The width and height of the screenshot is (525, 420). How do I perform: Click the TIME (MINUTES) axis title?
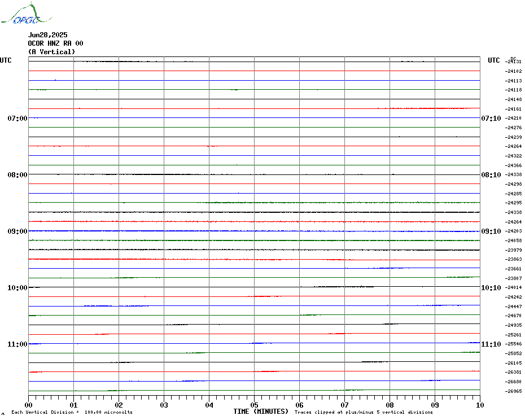[x=261, y=412]
